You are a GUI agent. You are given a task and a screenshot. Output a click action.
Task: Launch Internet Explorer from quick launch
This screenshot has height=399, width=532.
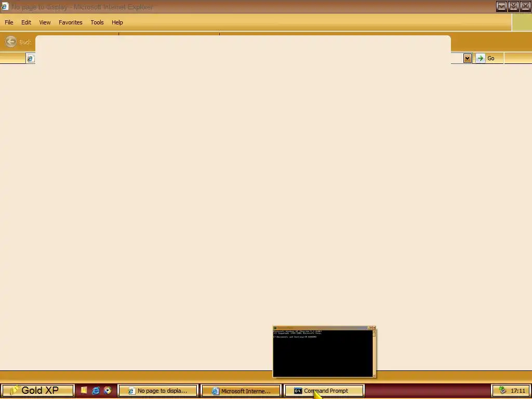(x=96, y=391)
